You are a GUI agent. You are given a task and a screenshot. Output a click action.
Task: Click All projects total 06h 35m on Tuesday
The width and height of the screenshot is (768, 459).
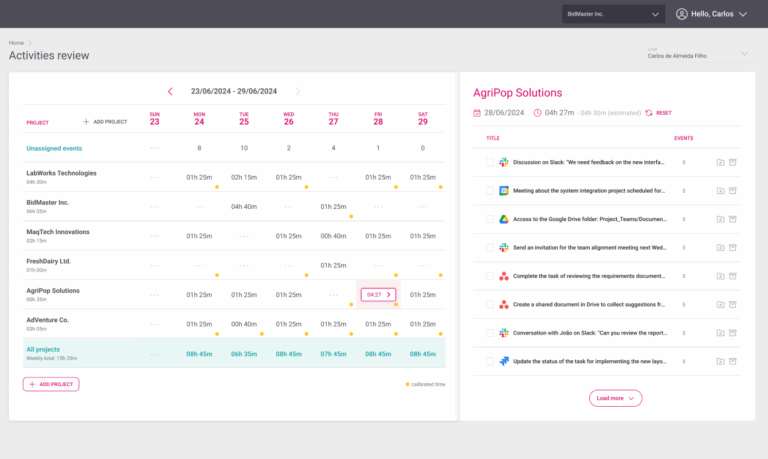[244, 354]
